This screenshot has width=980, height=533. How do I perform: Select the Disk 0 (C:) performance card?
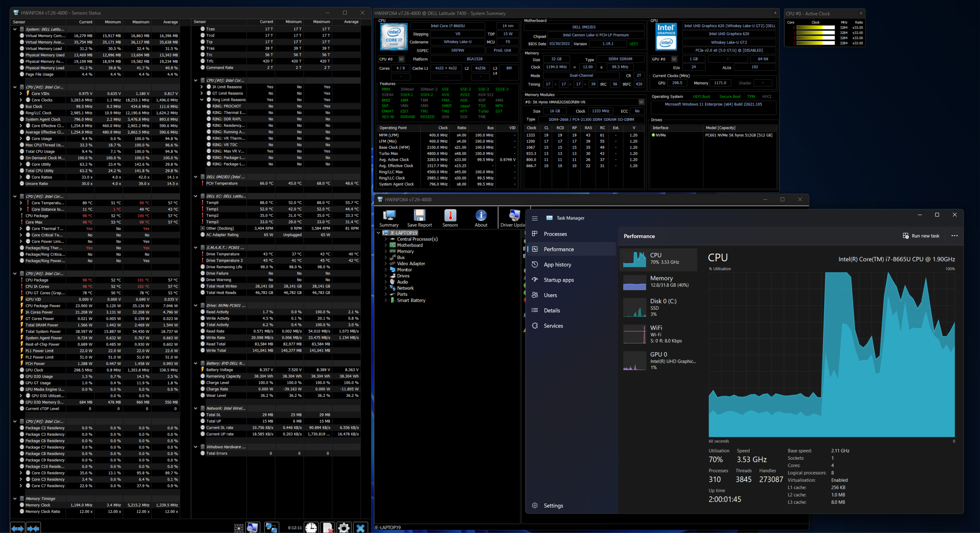[658, 307]
